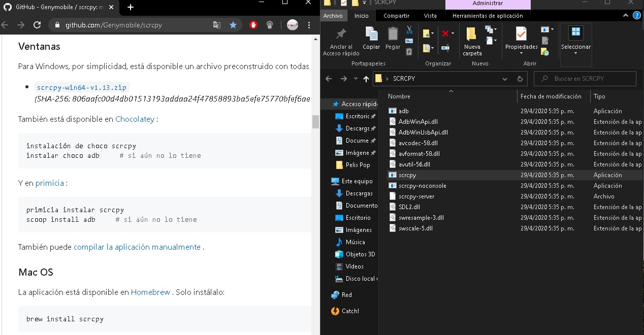
Task: Click the Copiar icon in the ribbon
Action: click(371, 33)
